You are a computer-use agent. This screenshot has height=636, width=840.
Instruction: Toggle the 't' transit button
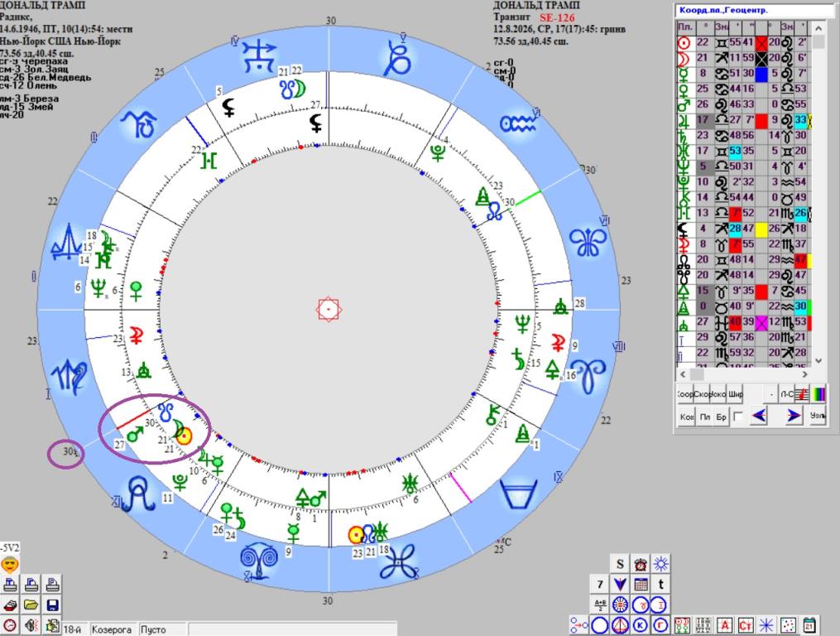click(x=661, y=584)
